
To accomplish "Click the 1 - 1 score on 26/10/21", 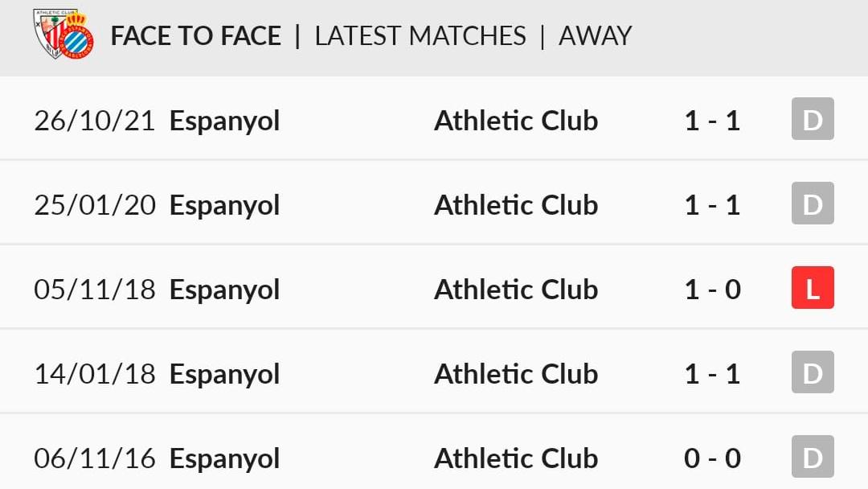I will coord(712,121).
